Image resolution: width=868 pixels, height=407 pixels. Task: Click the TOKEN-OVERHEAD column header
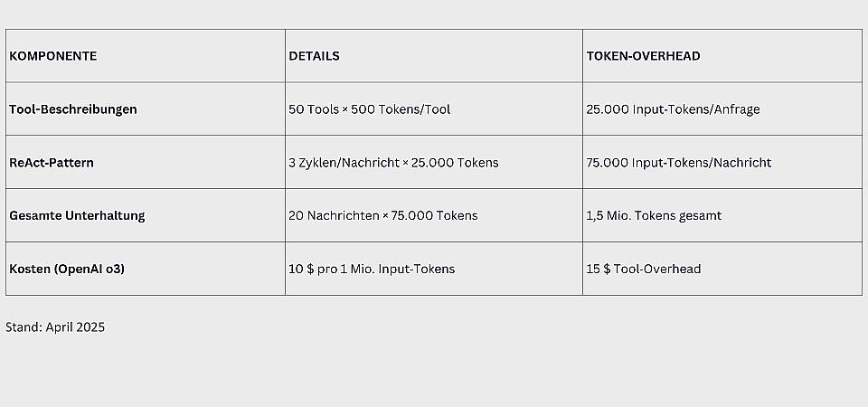coord(643,56)
